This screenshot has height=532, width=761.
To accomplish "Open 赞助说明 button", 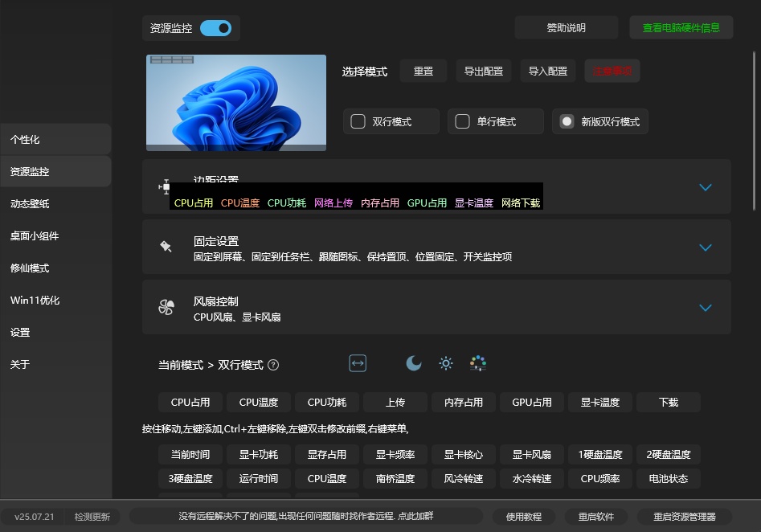I will [566, 27].
